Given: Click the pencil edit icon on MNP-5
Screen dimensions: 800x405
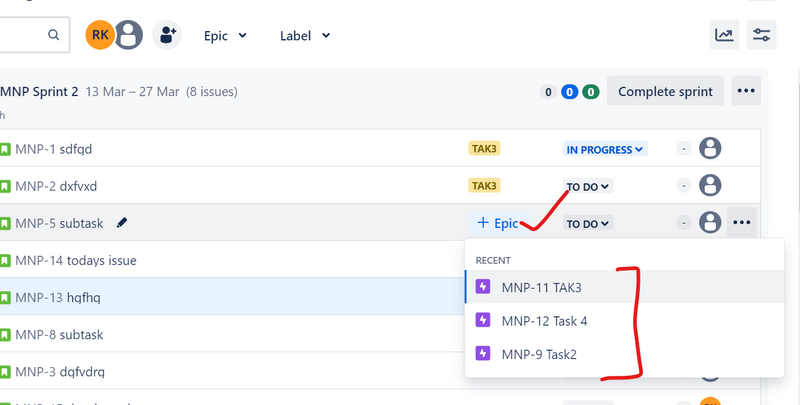Looking at the screenshot, I should (x=122, y=222).
